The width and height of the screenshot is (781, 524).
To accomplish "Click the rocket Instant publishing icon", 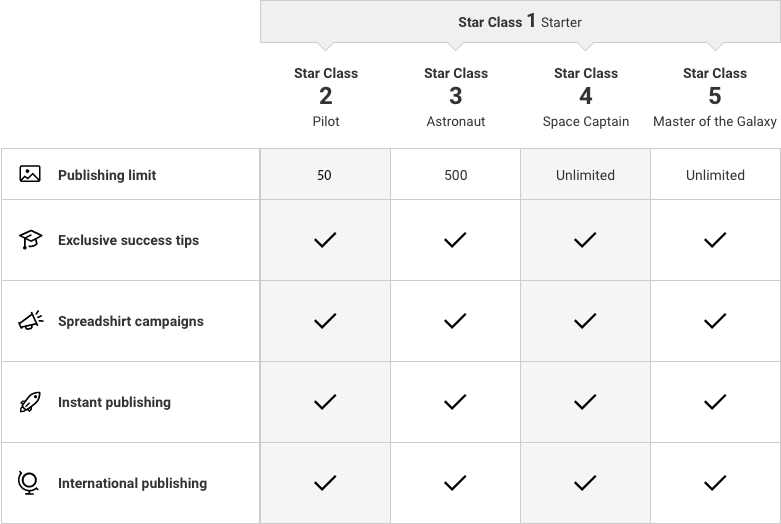I will pyautogui.click(x=30, y=402).
